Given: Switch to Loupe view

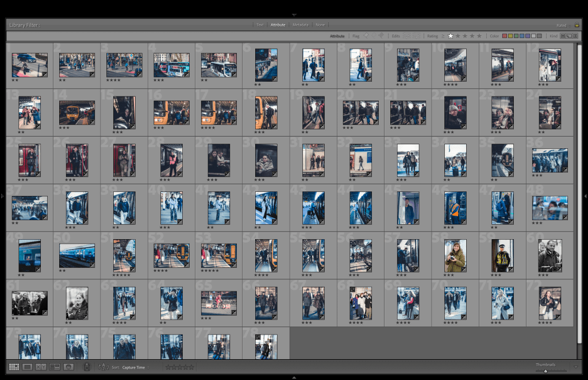Looking at the screenshot, I should pos(27,367).
